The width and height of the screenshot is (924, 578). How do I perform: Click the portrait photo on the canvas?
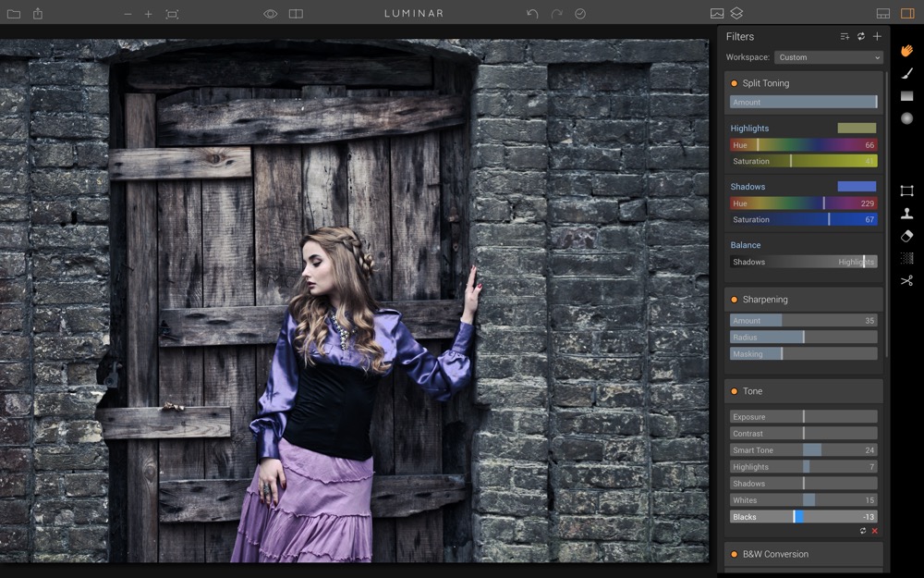[354, 301]
